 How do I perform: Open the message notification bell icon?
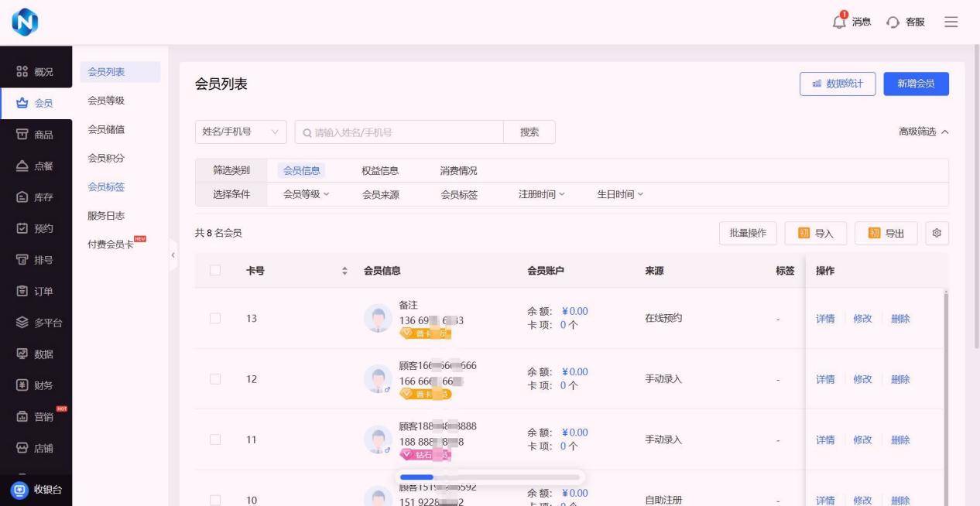(x=840, y=22)
